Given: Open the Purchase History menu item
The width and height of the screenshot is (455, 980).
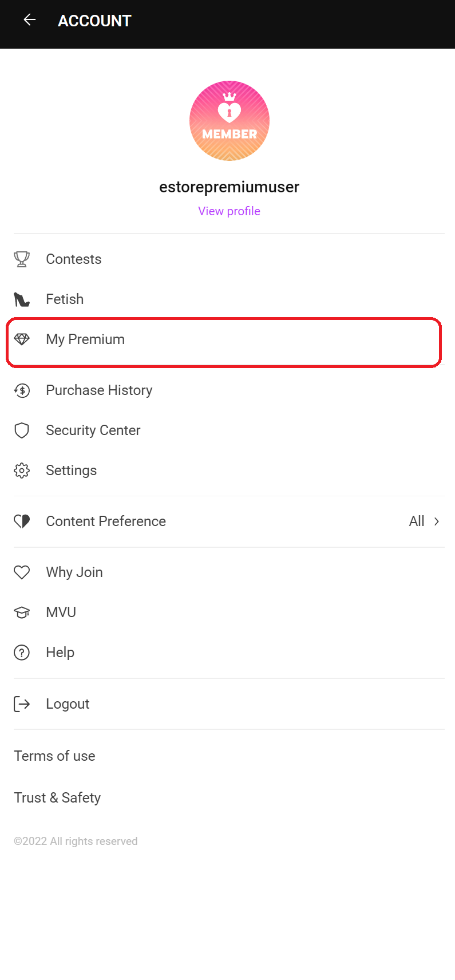Looking at the screenshot, I should point(99,390).
